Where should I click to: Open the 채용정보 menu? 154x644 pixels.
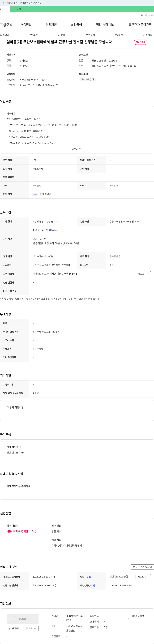(26, 25)
